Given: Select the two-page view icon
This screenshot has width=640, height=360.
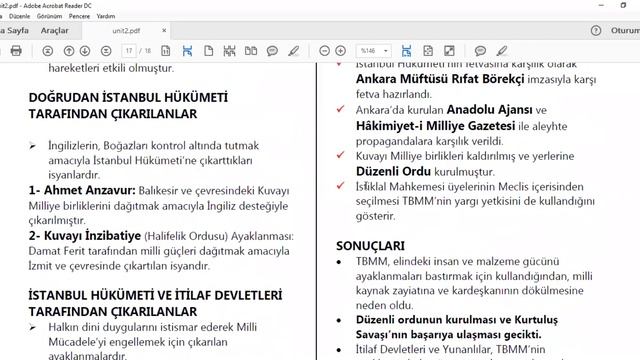Looking at the screenshot, I should point(251,51).
